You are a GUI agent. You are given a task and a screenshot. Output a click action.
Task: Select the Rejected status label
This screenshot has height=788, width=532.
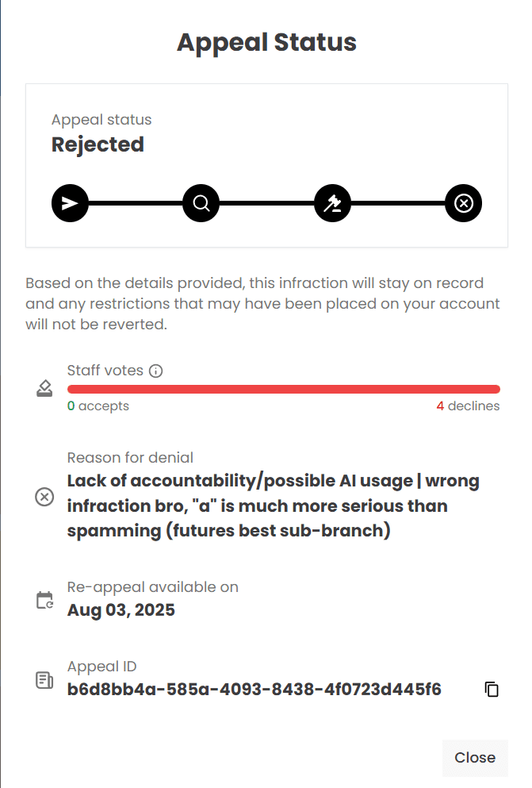[x=98, y=144]
